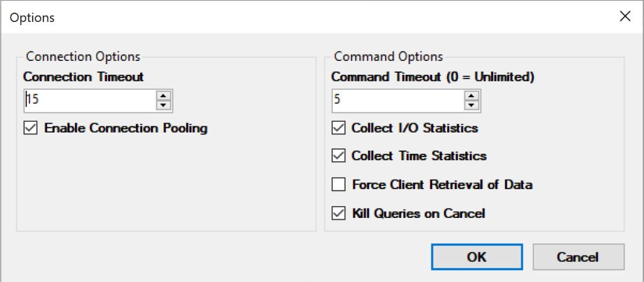
Task: Decrease Connection Timeout with the down arrow
Action: 164,106
